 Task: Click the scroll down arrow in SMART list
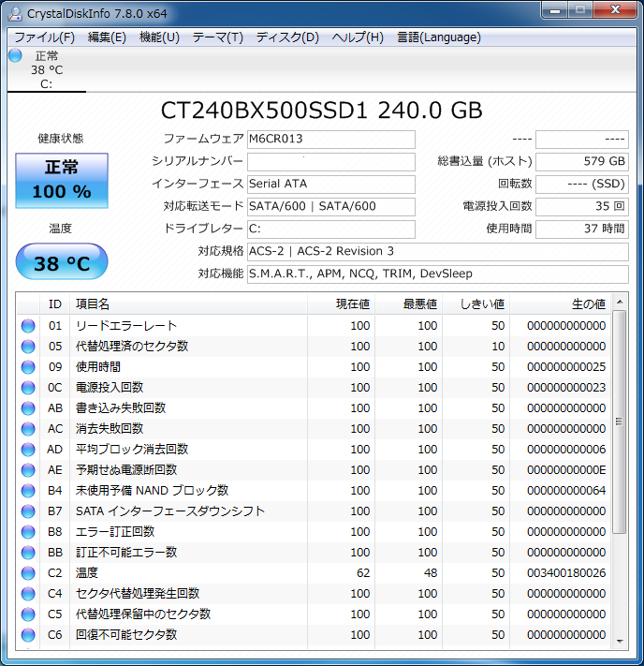(620, 641)
